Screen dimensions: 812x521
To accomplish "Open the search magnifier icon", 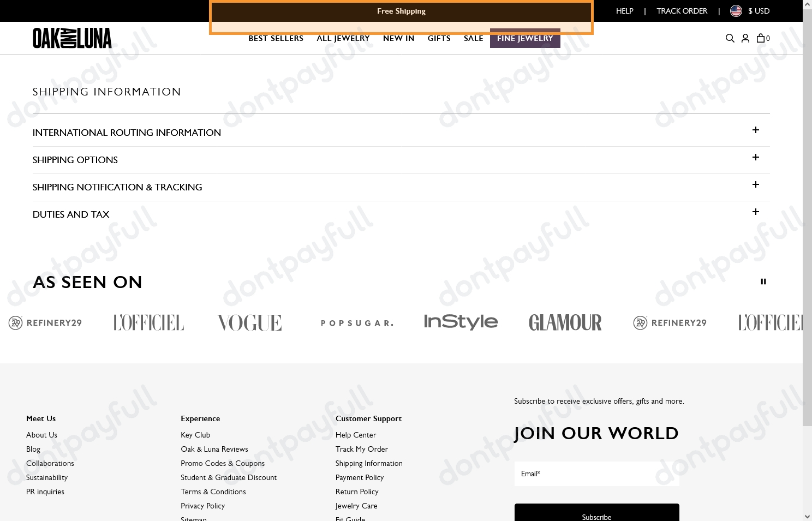I will tap(730, 38).
